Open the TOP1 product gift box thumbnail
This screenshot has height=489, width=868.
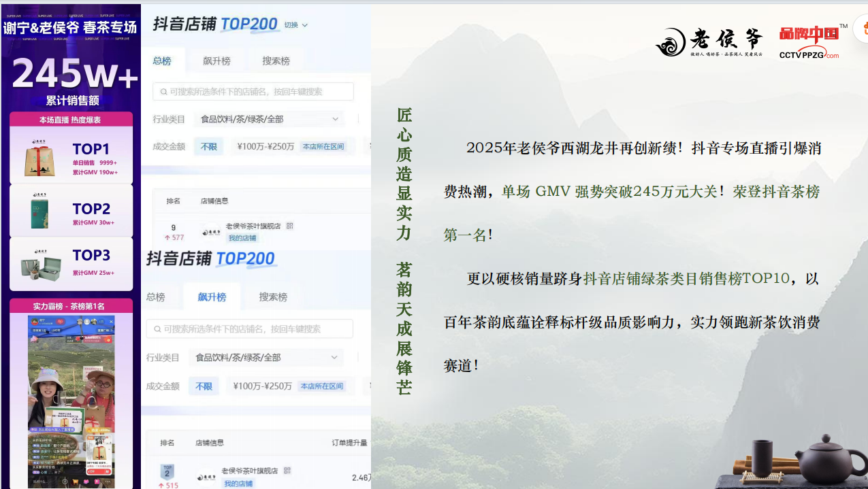coord(39,158)
